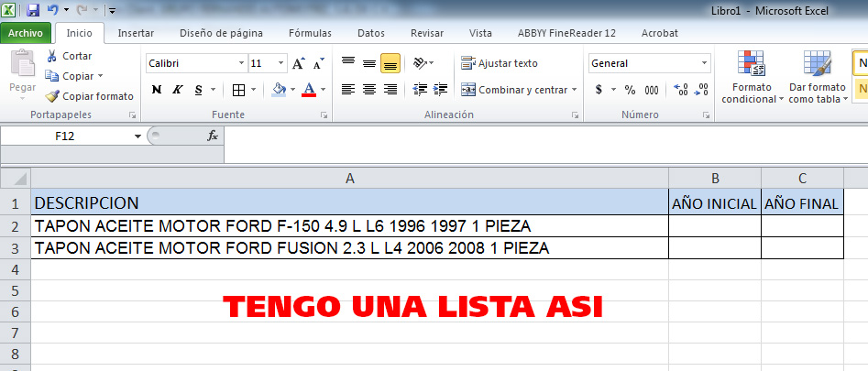Viewport: 868px width, 371px height.
Task: Click the Copiar button
Action: [x=69, y=76]
